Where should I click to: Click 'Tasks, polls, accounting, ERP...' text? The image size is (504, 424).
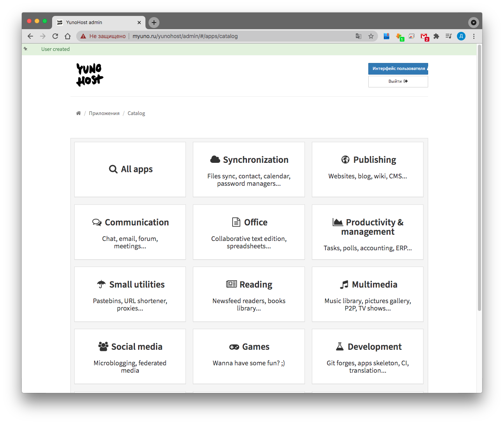[x=367, y=248]
